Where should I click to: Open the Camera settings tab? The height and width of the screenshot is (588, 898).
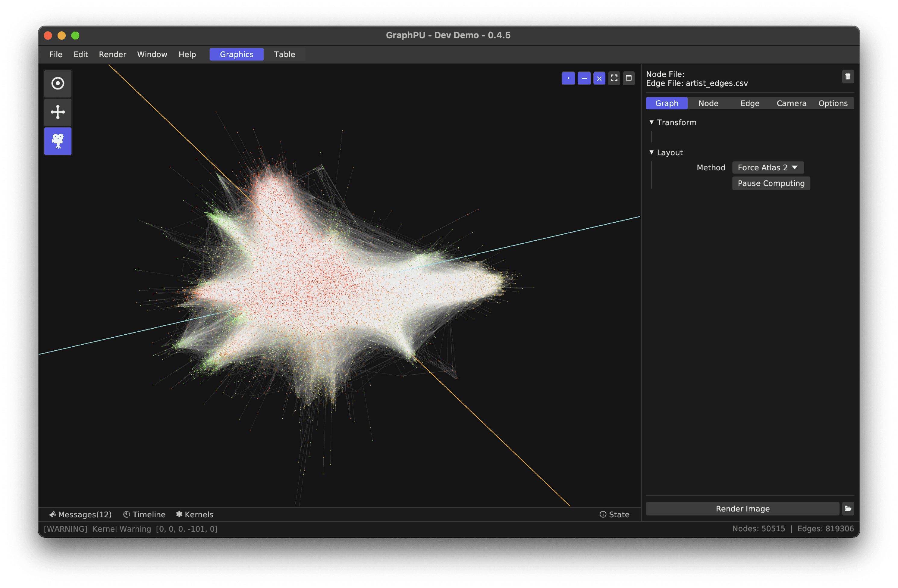point(791,103)
